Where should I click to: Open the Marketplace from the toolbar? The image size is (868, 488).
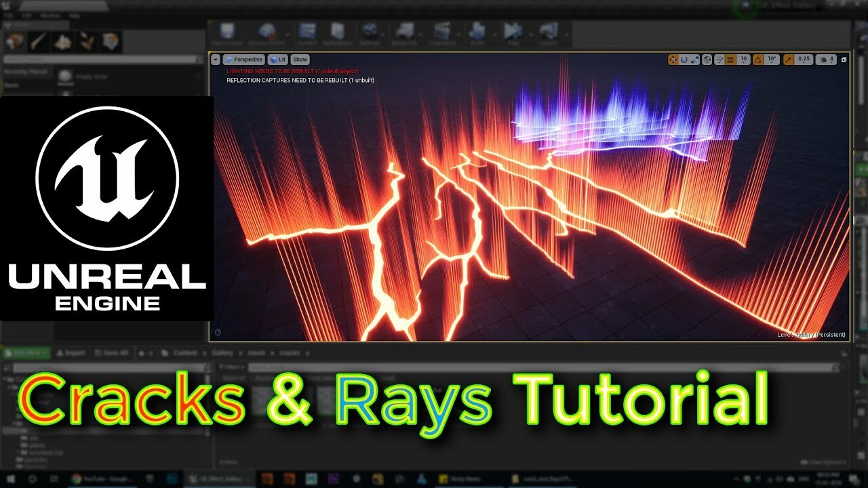click(338, 33)
